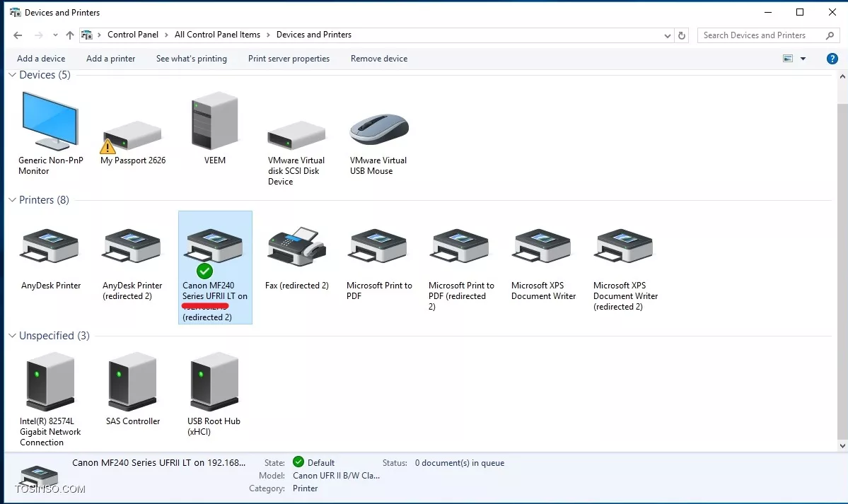This screenshot has width=848, height=504.
Task: Collapse the Devices (5) group
Action: pos(13,75)
